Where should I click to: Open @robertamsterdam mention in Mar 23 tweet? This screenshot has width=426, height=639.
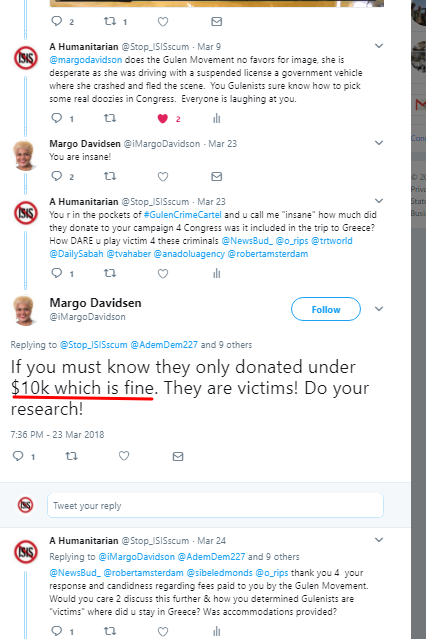(x=268, y=254)
